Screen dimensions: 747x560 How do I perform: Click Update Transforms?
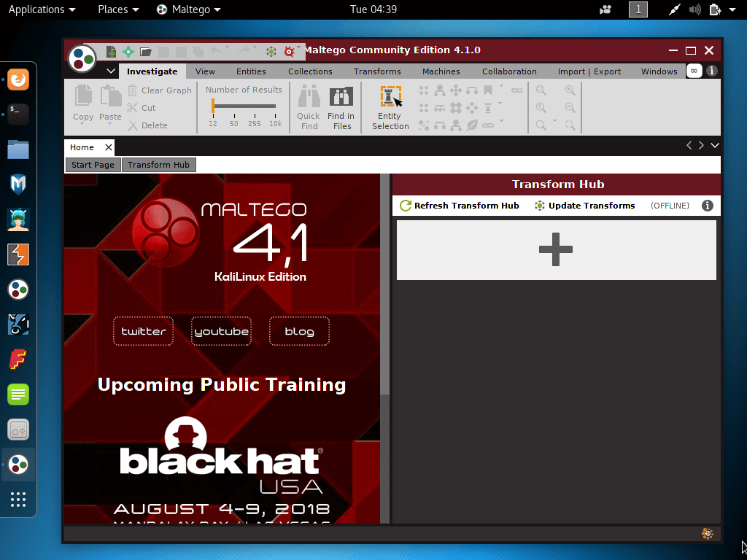584,206
